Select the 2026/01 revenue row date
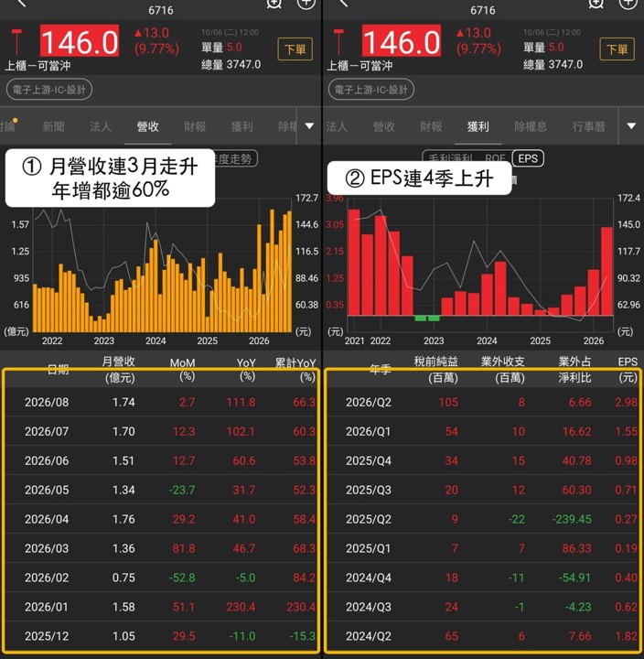644x659 pixels. 47,607
